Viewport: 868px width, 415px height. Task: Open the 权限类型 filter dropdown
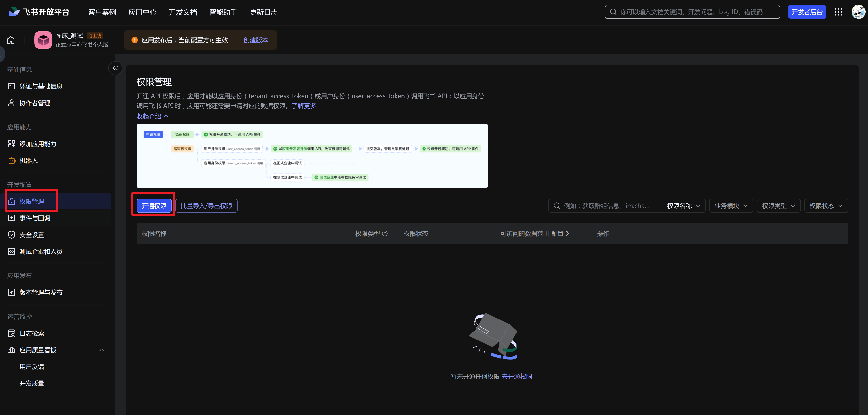(779, 206)
